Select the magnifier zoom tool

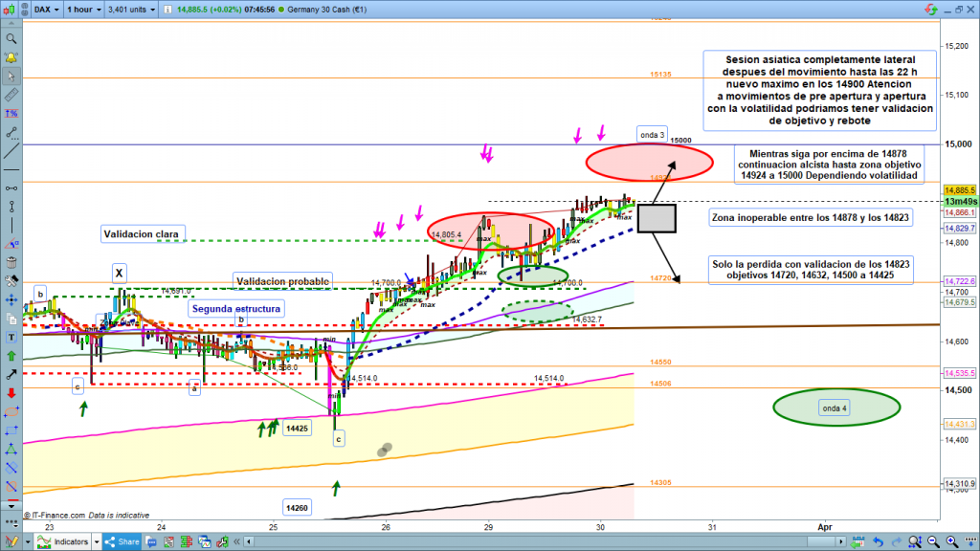point(11,39)
